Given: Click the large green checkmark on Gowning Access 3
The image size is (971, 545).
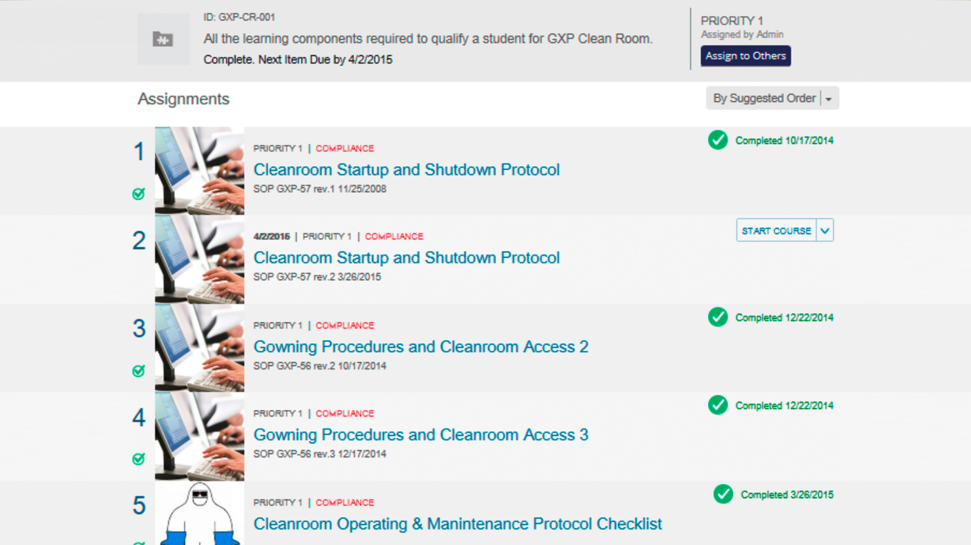Looking at the screenshot, I should pyautogui.click(x=718, y=405).
